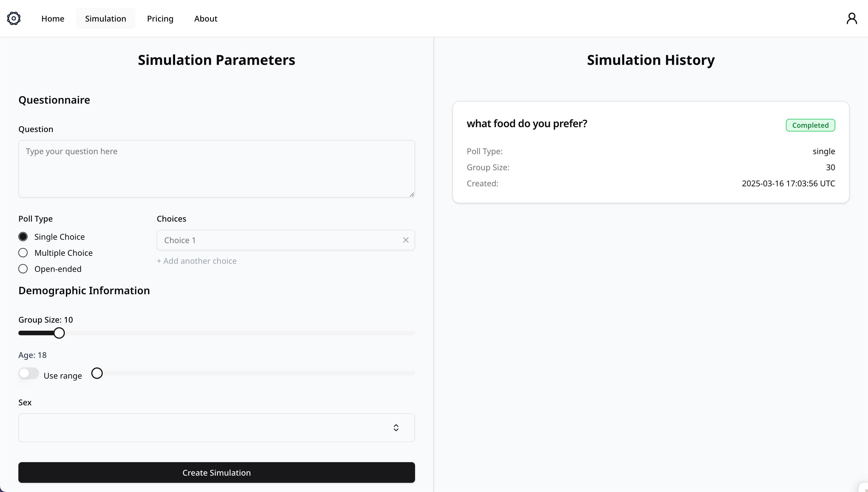This screenshot has height=492, width=868.
Task: Go to the Home nav item
Action: 53,19
